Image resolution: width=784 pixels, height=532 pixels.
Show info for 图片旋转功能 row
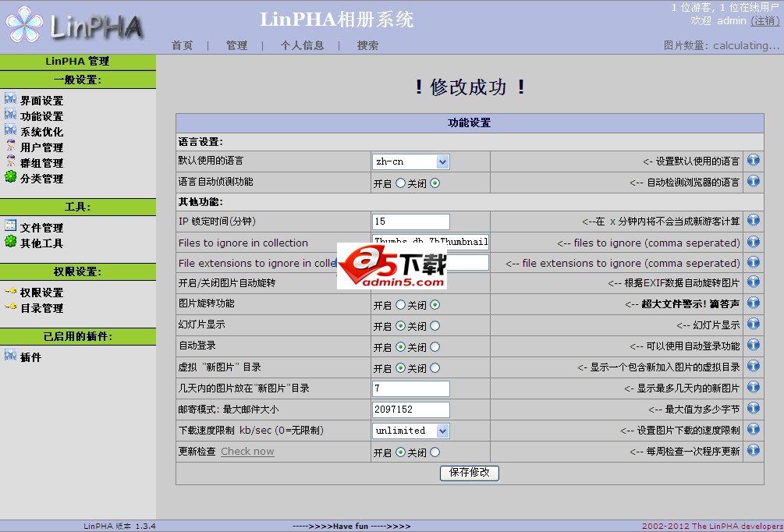click(754, 303)
